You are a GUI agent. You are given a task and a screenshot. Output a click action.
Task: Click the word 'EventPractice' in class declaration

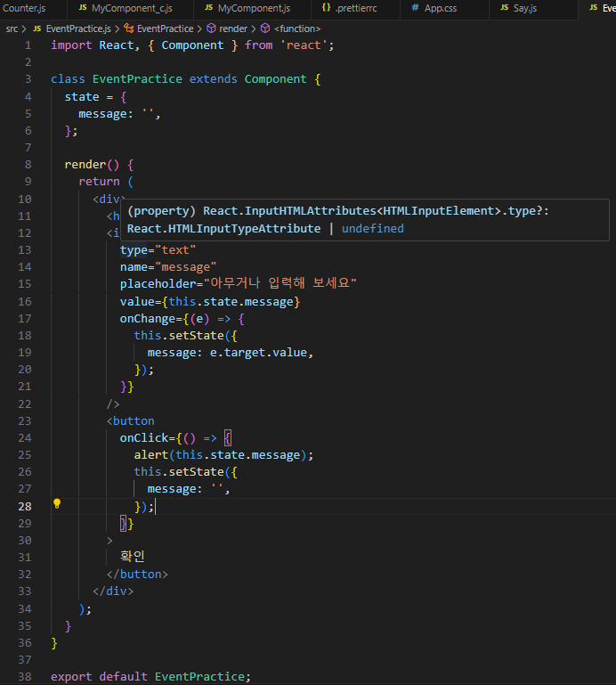(137, 79)
